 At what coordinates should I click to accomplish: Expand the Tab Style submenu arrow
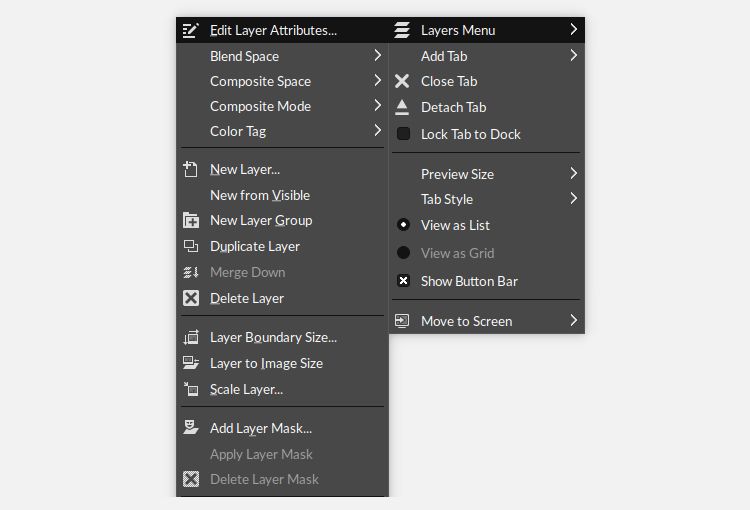pyautogui.click(x=574, y=198)
